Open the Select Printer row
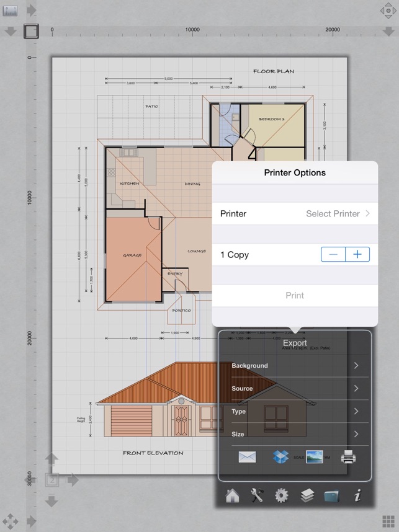The image size is (399, 532). (295, 214)
